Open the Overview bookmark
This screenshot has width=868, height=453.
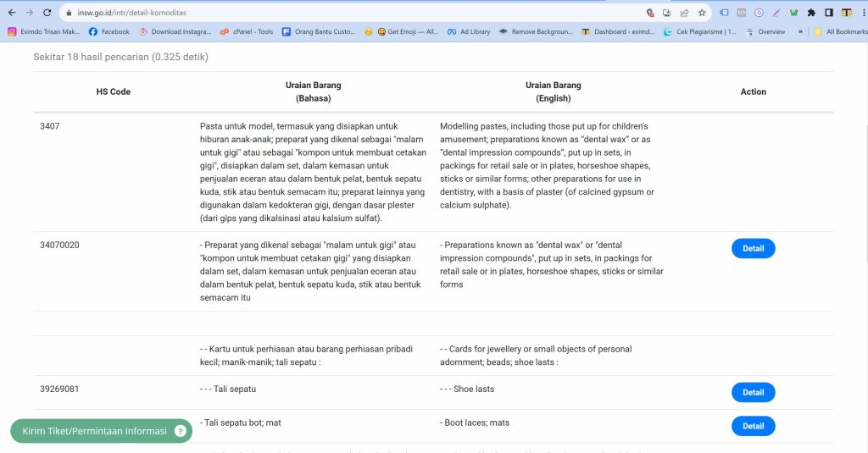(765, 32)
